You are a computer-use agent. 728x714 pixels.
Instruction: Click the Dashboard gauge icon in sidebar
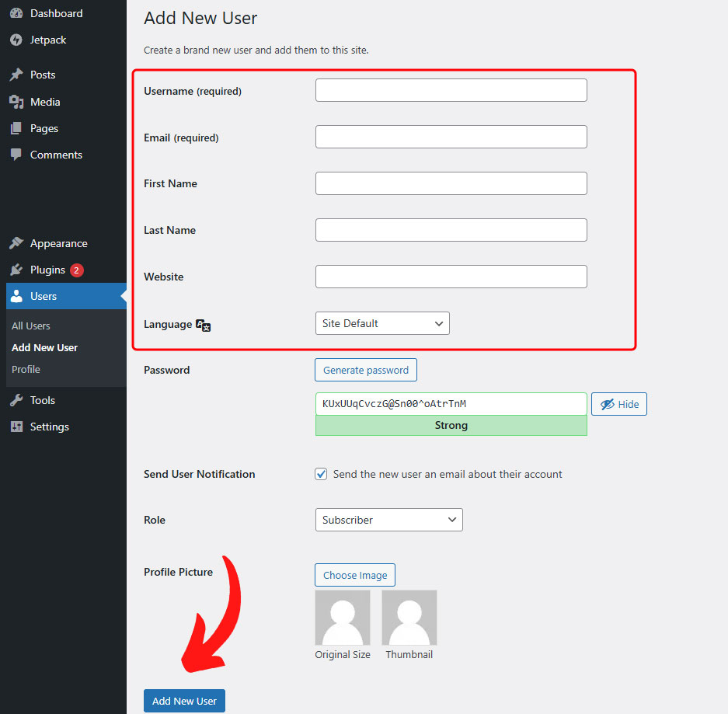[x=16, y=13]
